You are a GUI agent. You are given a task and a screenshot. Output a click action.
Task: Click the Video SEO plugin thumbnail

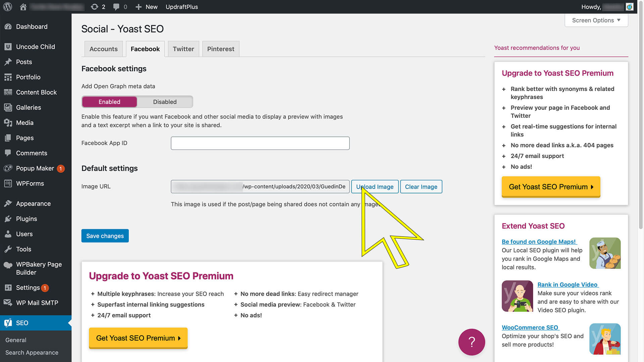[x=517, y=296]
